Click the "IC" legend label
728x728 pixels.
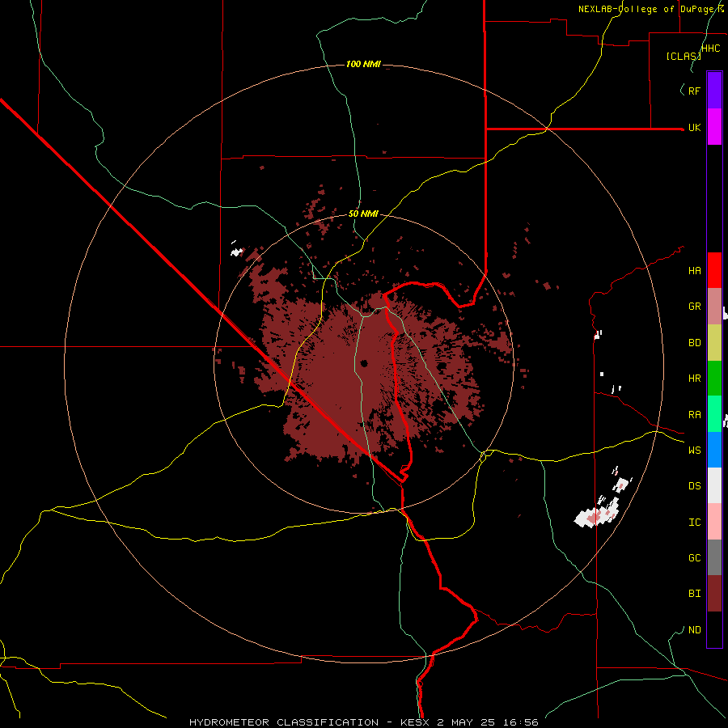point(694,523)
